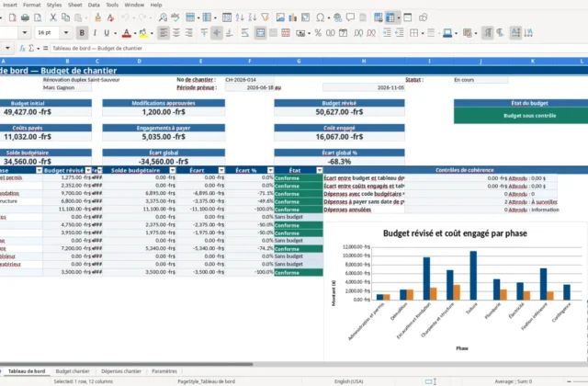Click the Copy icon
Viewport: 588px width, 386px height.
65,17
